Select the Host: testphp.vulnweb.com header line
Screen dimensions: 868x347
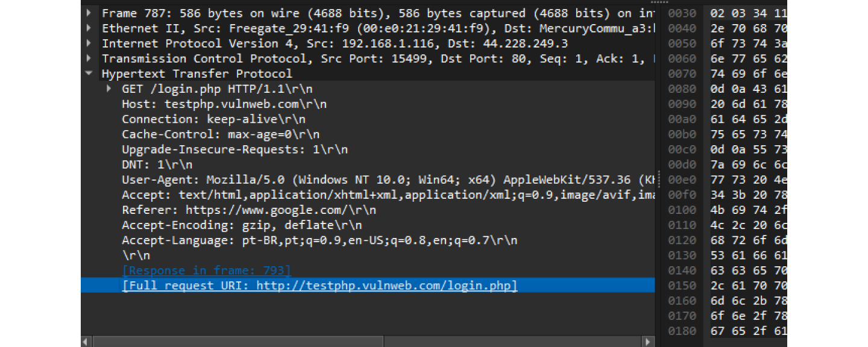pos(224,104)
